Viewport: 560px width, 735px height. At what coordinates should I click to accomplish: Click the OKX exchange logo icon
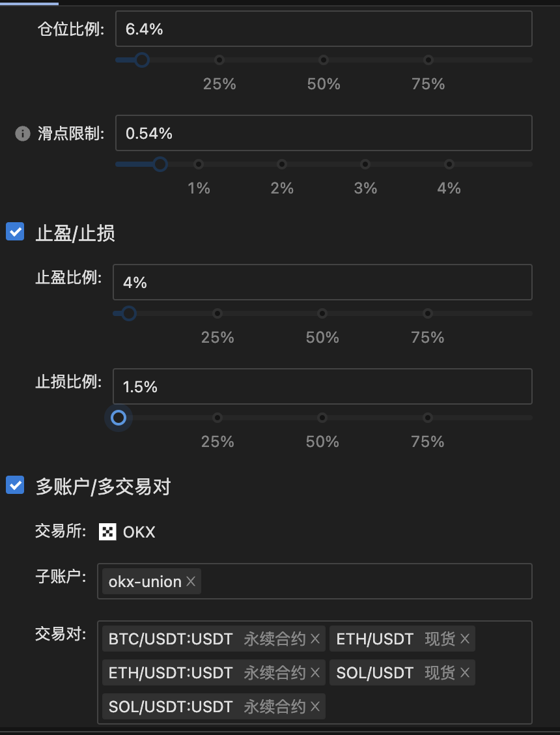pyautogui.click(x=107, y=532)
